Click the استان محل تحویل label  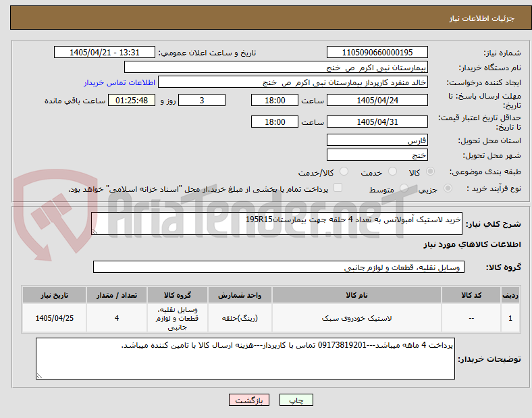[x=489, y=140]
